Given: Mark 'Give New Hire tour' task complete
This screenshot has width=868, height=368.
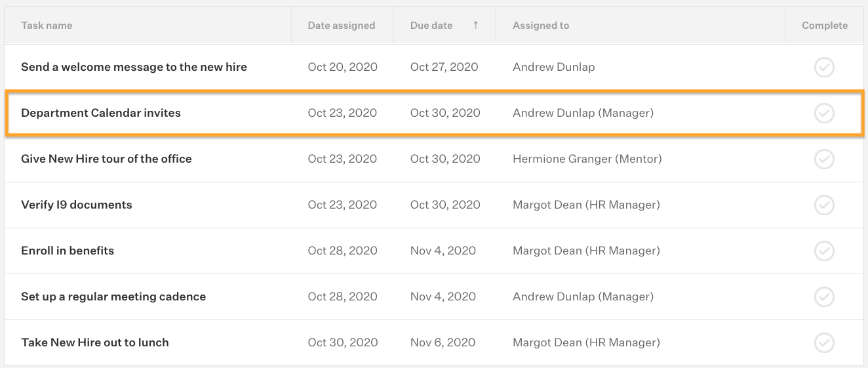Looking at the screenshot, I should 824,159.
